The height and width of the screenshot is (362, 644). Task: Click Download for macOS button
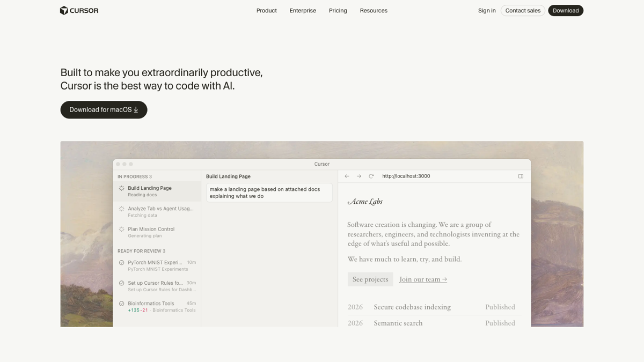(x=104, y=110)
